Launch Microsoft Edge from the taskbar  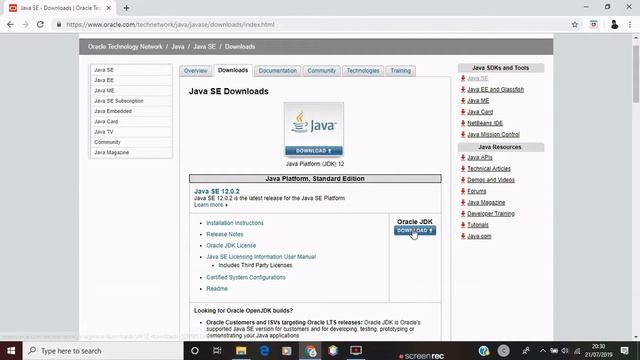coord(264,351)
